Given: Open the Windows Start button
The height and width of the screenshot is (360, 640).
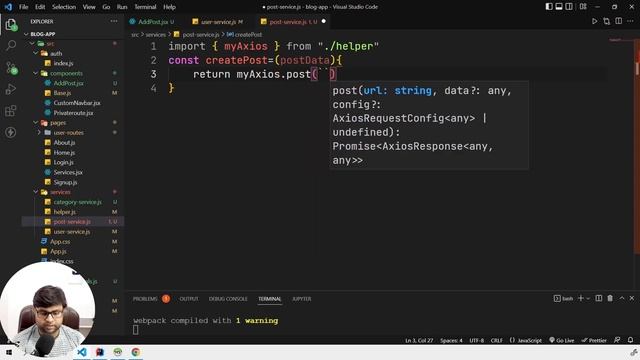Looking at the screenshot, I should [8, 352].
